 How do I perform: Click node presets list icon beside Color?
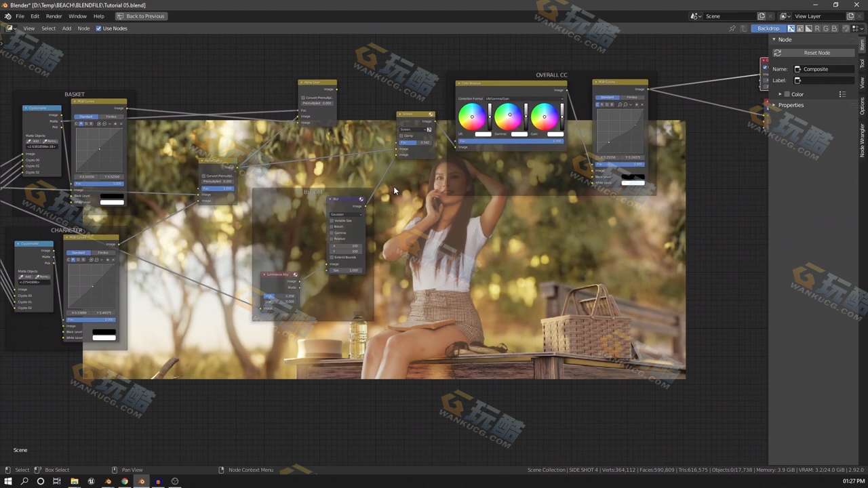point(842,94)
